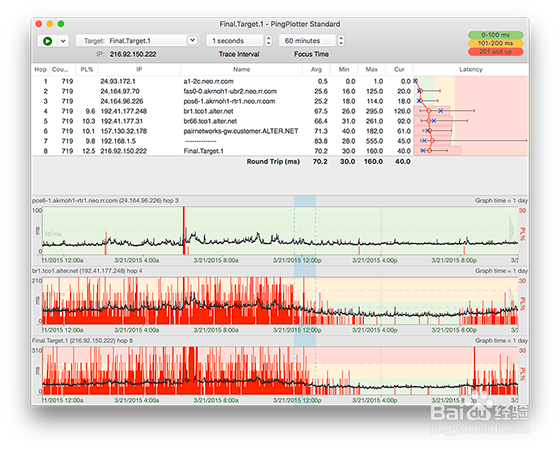The width and height of the screenshot is (560, 450).
Task: Click the 60 minutes focus time field
Action: click(308, 41)
